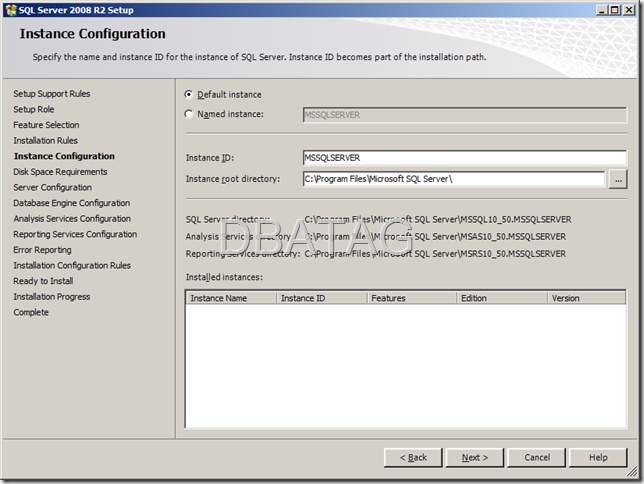Image resolution: width=644 pixels, height=484 pixels.
Task: Click the Instance root directory field
Action: 454,179
